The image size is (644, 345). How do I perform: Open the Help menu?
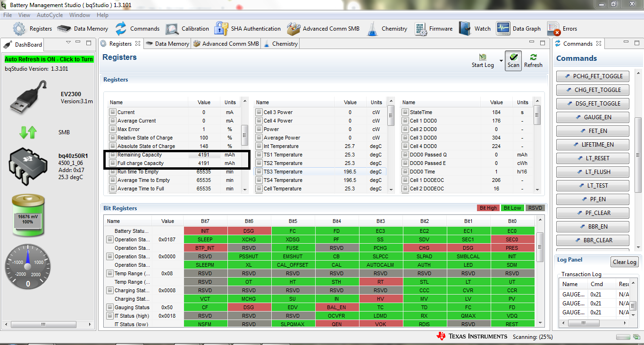tap(102, 15)
